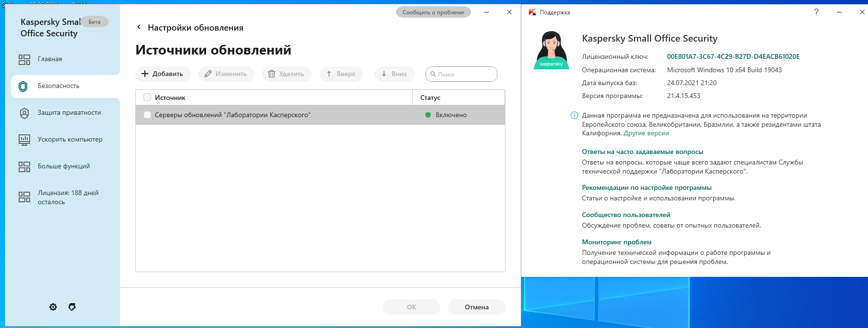
Task: Open the Мониторинг проблем link
Action: pos(616,242)
